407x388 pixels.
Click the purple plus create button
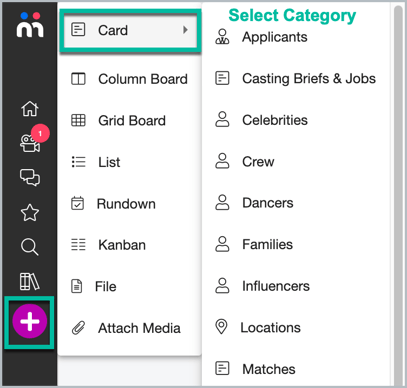coord(30,321)
